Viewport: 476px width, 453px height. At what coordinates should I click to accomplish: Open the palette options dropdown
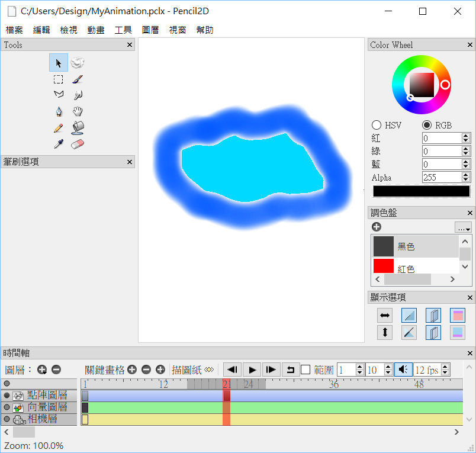pyautogui.click(x=463, y=227)
